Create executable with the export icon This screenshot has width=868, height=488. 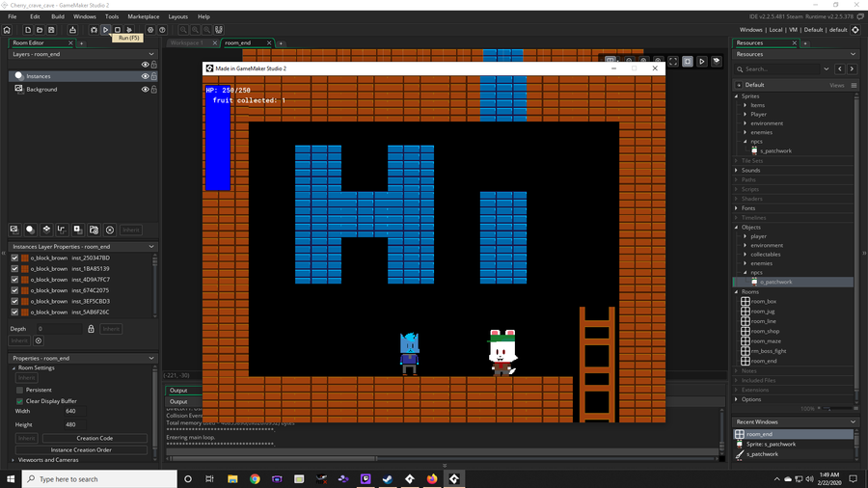72,30
